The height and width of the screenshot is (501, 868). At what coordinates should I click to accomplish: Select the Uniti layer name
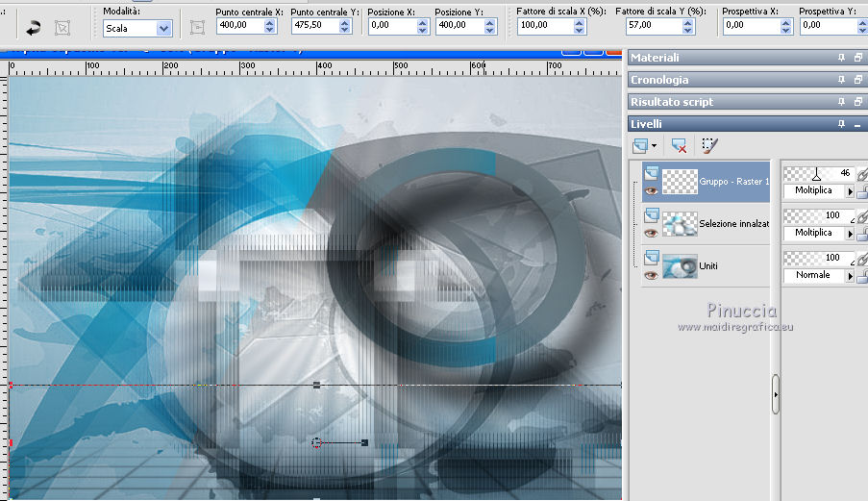708,265
